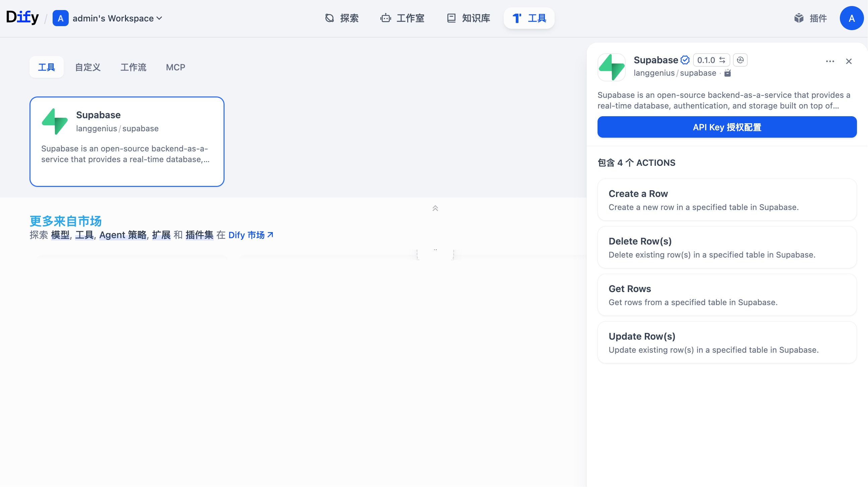Open the Delete Row(s) action

(727, 247)
